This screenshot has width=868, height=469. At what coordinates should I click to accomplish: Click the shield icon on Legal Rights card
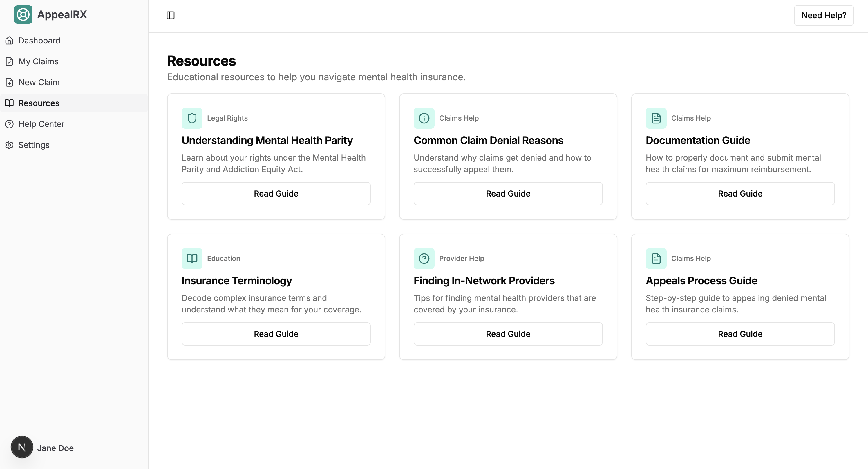click(192, 118)
